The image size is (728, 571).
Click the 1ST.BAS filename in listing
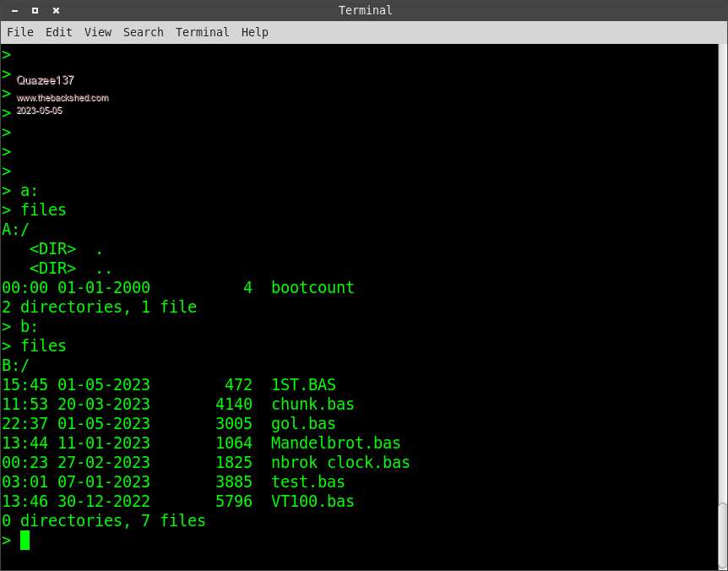click(303, 384)
